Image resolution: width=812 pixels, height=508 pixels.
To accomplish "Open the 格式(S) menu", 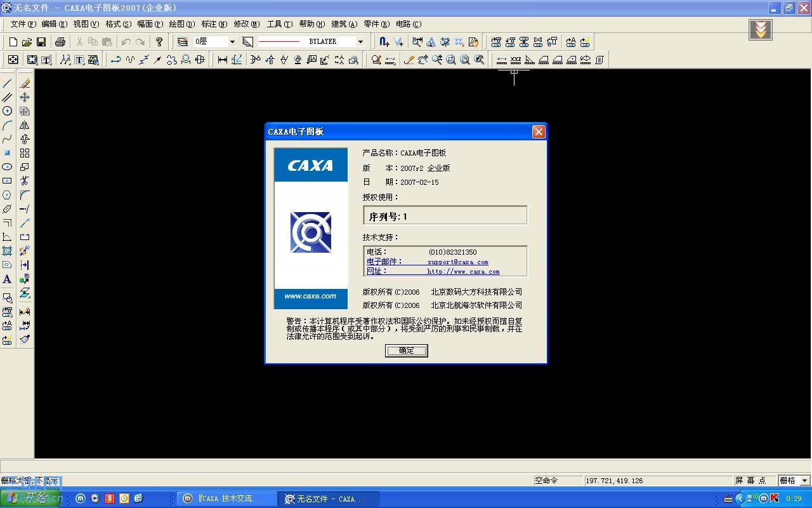I will pos(118,24).
